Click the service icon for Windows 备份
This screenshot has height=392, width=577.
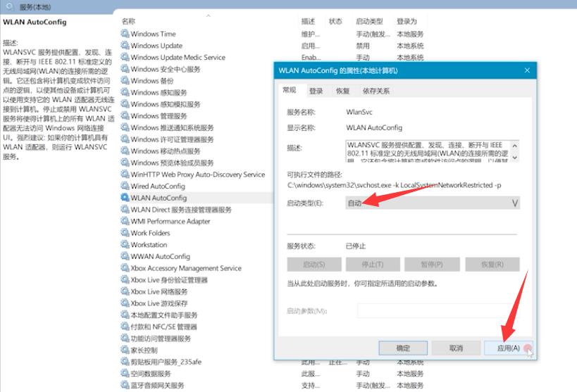[125, 80]
